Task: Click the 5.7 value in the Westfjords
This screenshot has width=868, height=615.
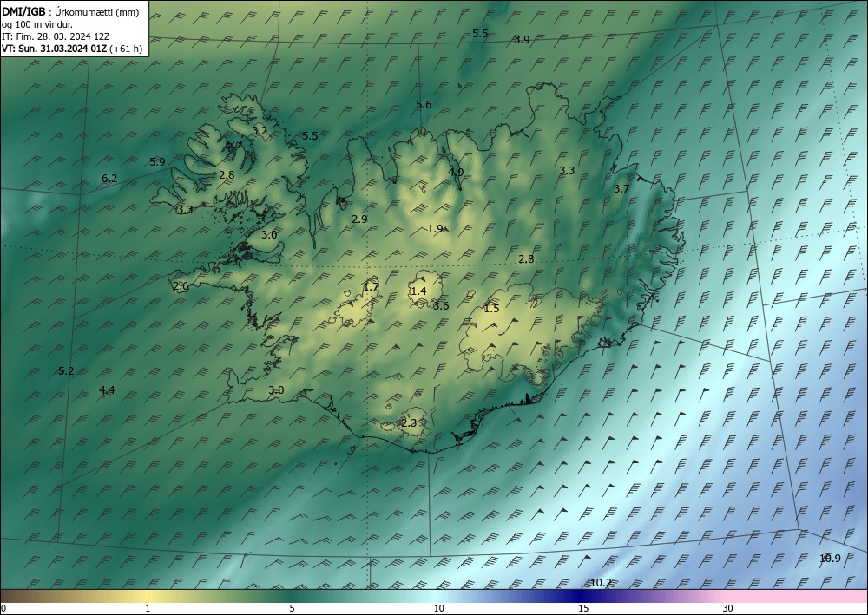Action: (x=234, y=145)
